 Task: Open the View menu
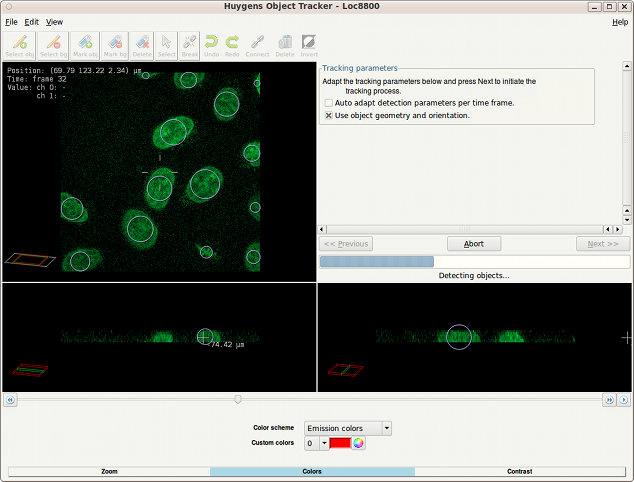54,22
